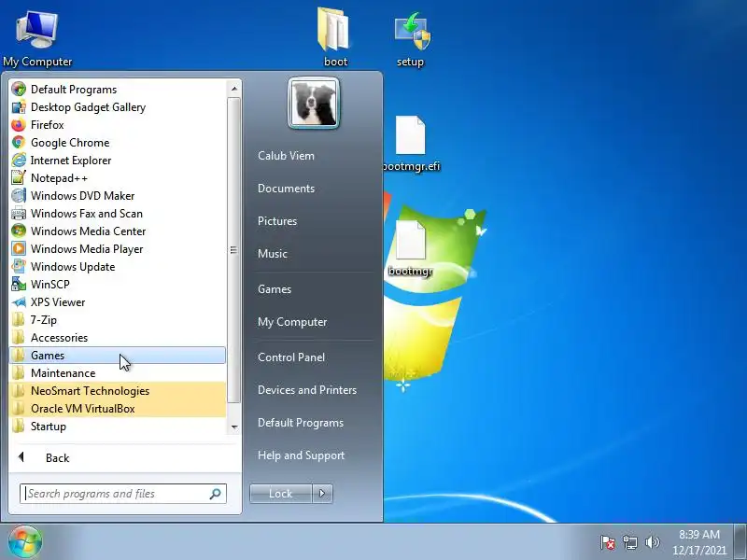
Task: Open network status tray icon
Action: click(629, 542)
